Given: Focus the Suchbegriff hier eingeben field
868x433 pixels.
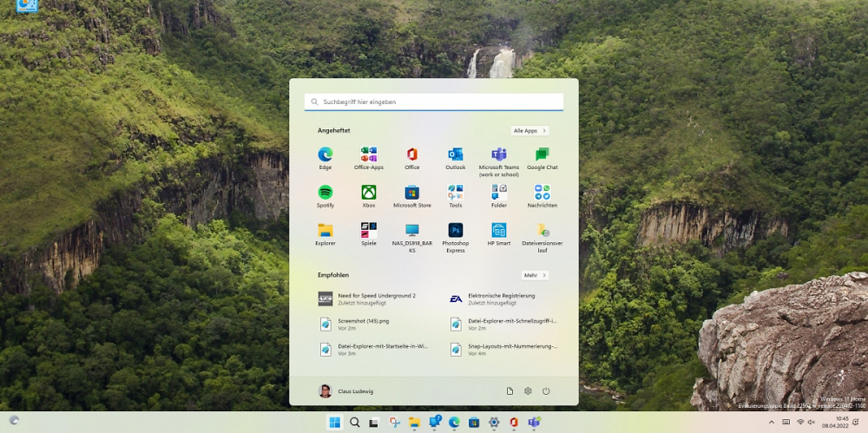Looking at the screenshot, I should click(434, 102).
